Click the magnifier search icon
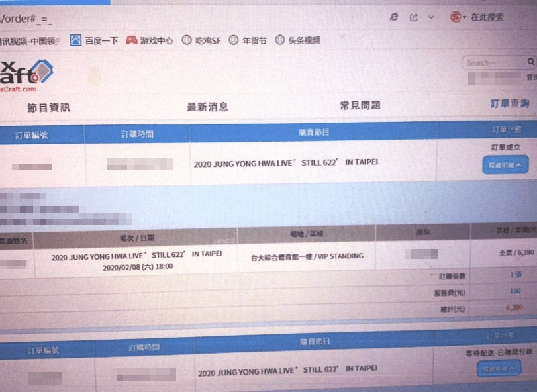 tap(531, 62)
